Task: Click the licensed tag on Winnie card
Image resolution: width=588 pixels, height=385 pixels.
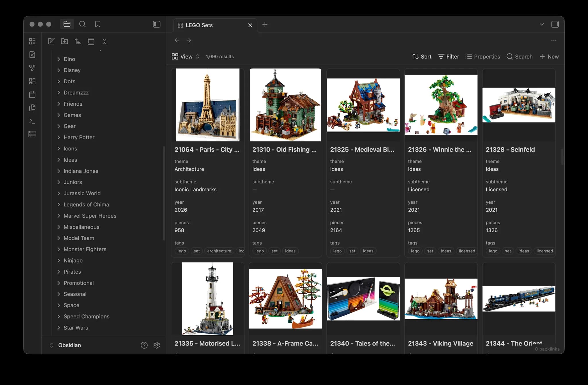Action: (x=467, y=251)
